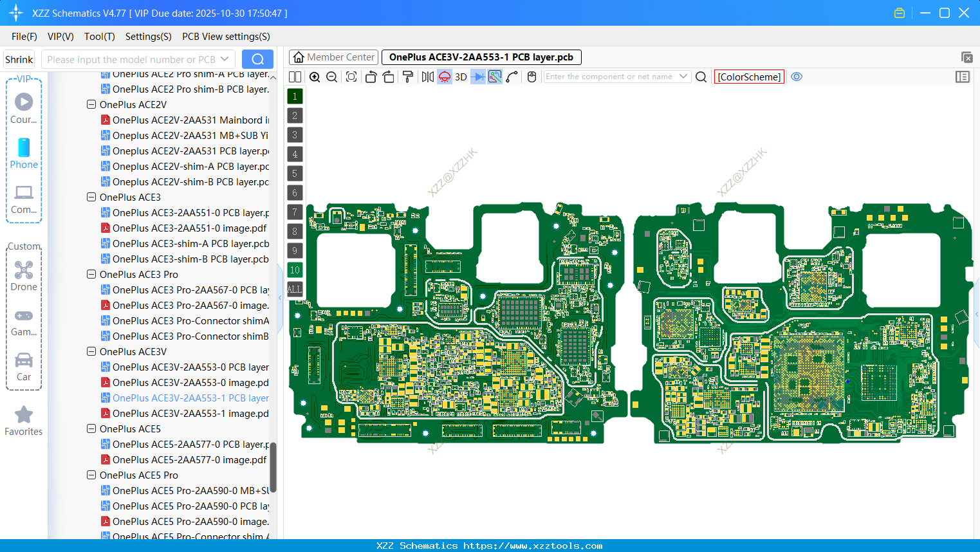Select layer 10 in the layer list
980x552 pixels.
coord(295,270)
